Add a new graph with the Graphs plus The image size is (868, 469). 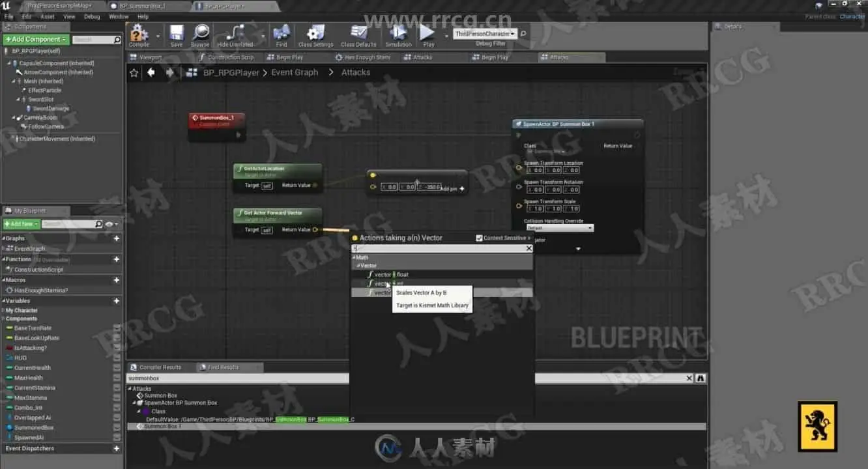point(117,238)
